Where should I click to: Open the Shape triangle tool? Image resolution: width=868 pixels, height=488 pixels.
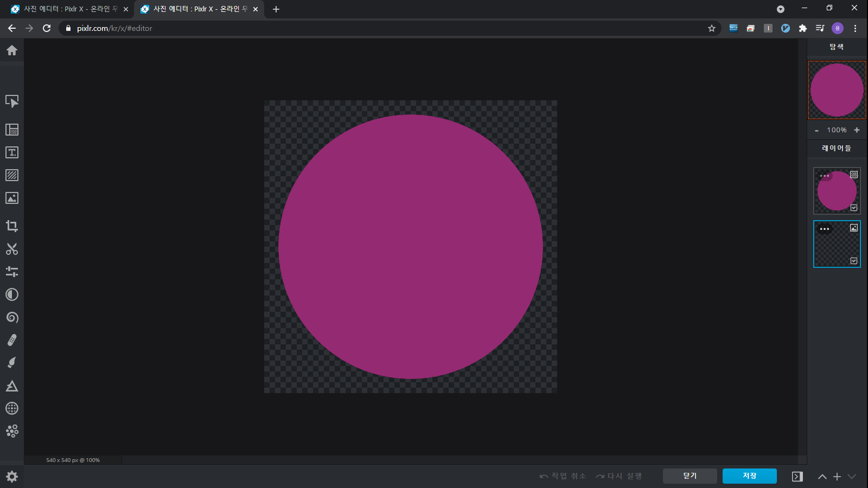point(12,386)
